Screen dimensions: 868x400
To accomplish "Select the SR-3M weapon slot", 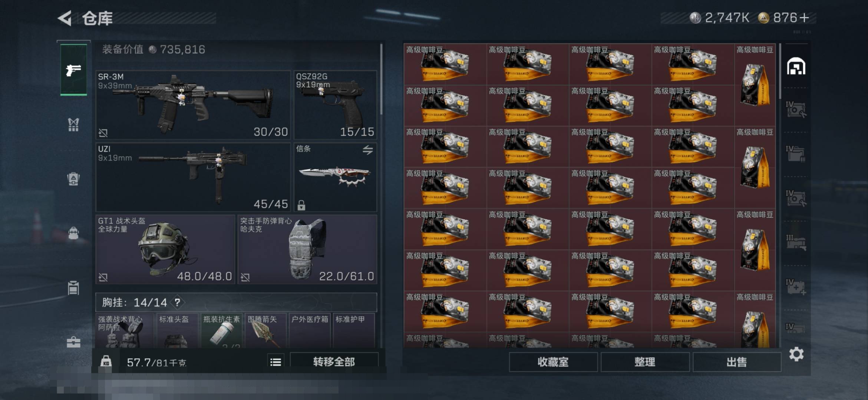I will click(193, 105).
